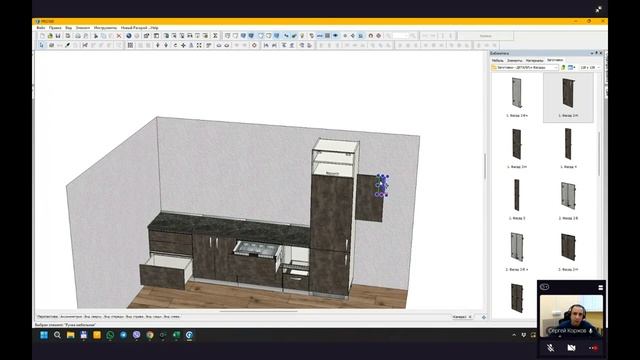Go up a folder via library green icon

click(x=563, y=67)
